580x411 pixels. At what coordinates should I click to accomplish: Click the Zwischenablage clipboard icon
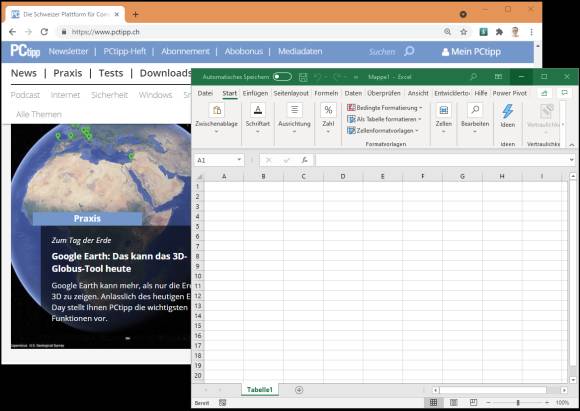(x=217, y=110)
